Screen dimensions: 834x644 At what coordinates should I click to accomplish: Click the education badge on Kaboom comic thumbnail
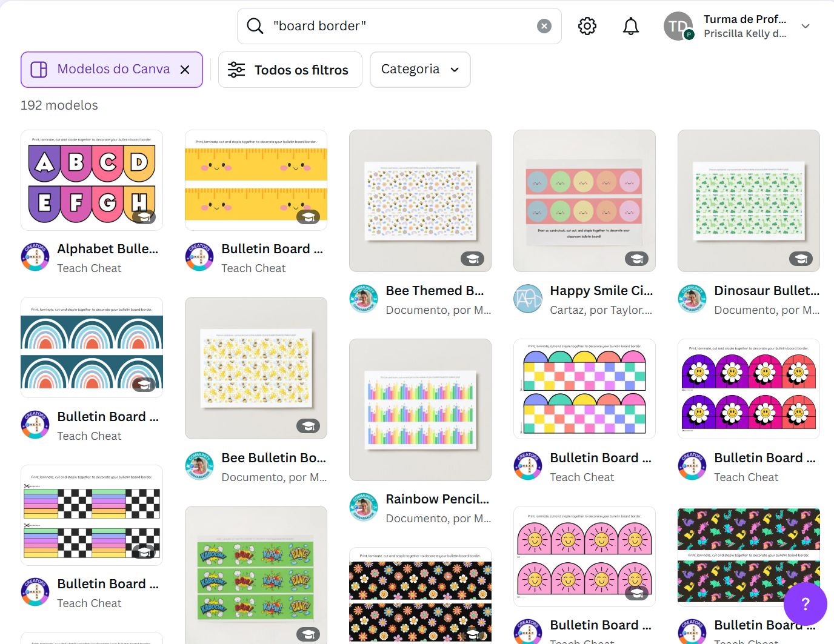tap(309, 634)
